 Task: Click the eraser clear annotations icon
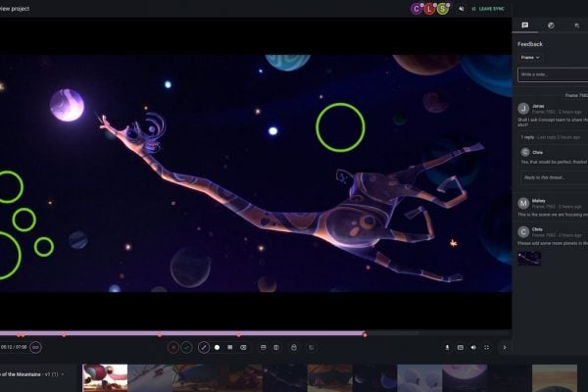click(243, 347)
